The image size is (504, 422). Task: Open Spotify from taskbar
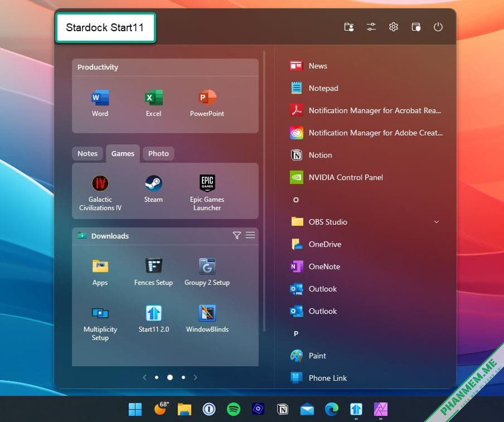pos(234,409)
